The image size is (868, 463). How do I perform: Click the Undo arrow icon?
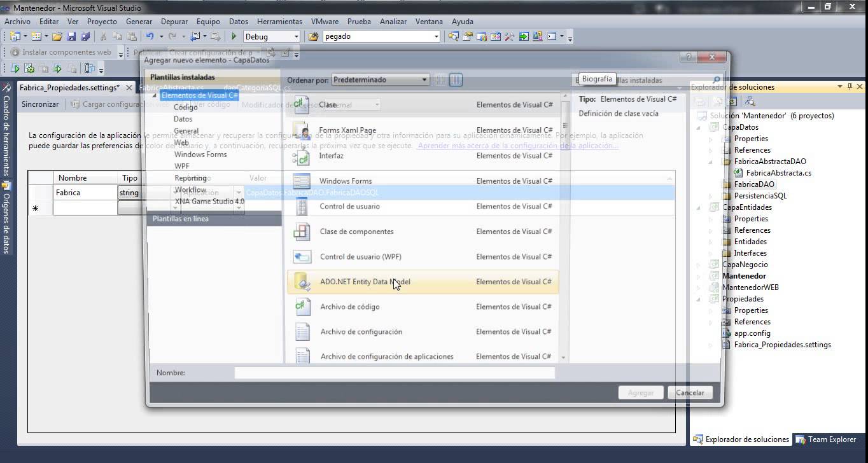coord(150,37)
